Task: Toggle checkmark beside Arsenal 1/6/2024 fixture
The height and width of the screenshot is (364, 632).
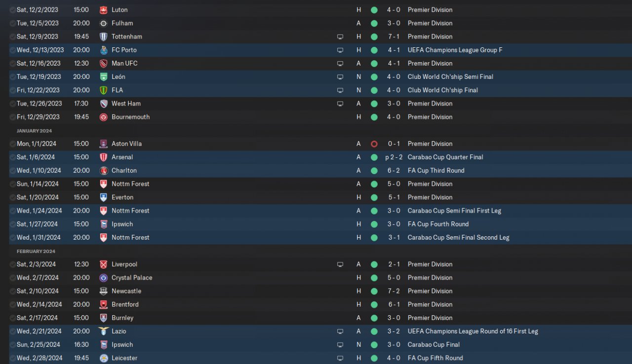Action: (x=12, y=157)
